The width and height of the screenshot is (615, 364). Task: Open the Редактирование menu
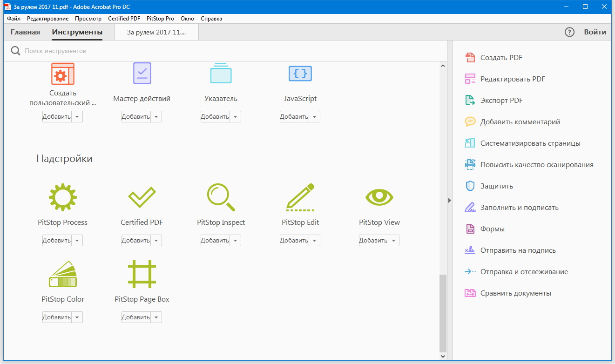coord(47,19)
